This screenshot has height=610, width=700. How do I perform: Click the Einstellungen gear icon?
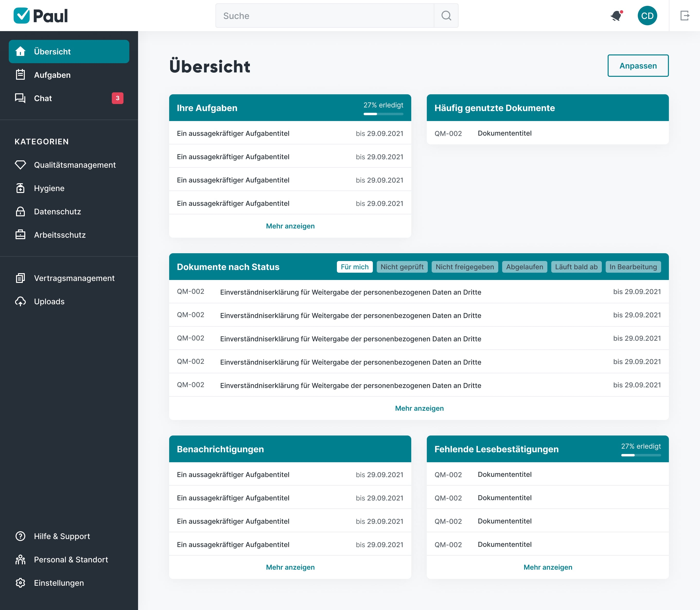pyautogui.click(x=20, y=583)
